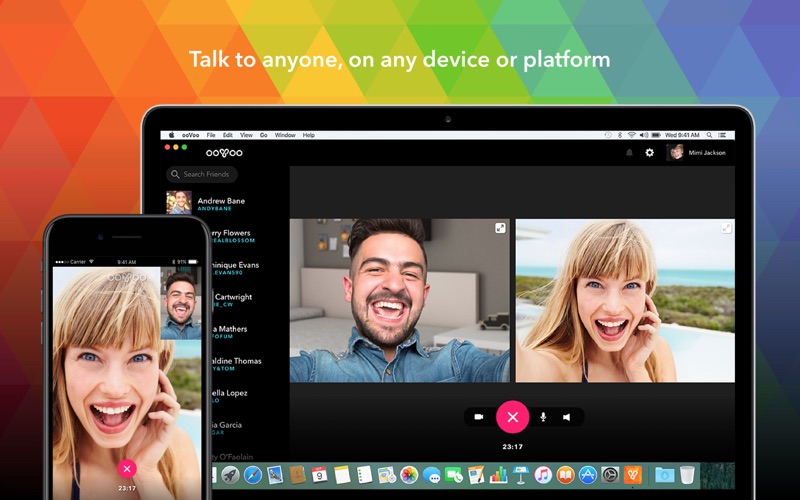Image resolution: width=800 pixels, height=500 pixels.
Task: Open Mail in the Dock
Action: coord(275,475)
